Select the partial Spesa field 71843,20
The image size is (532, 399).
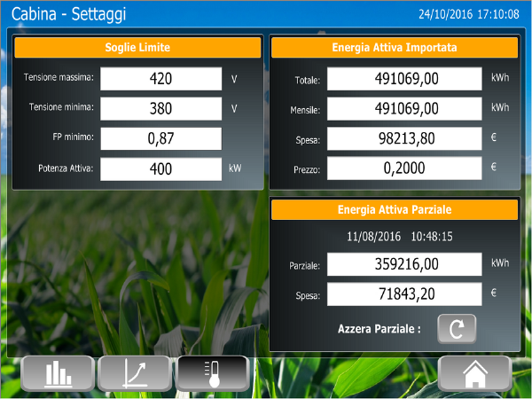[404, 293]
